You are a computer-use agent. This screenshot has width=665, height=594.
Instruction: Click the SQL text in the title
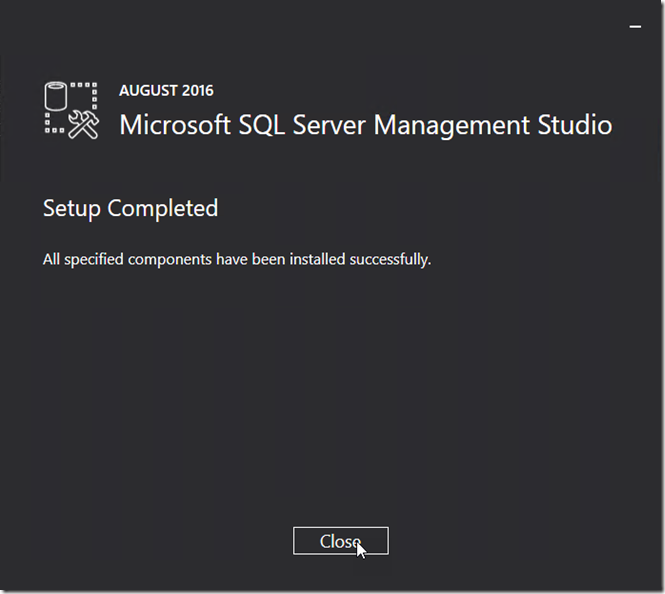click(x=262, y=125)
